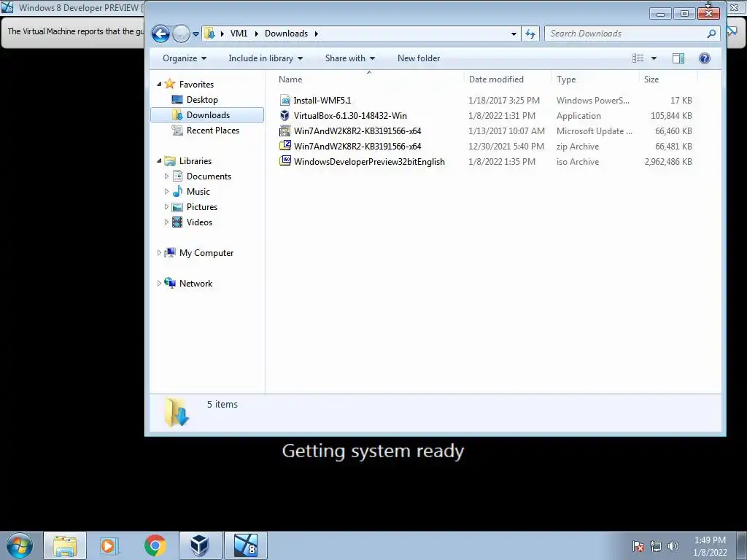
Task: Open the Windows Start button
Action: 20,545
